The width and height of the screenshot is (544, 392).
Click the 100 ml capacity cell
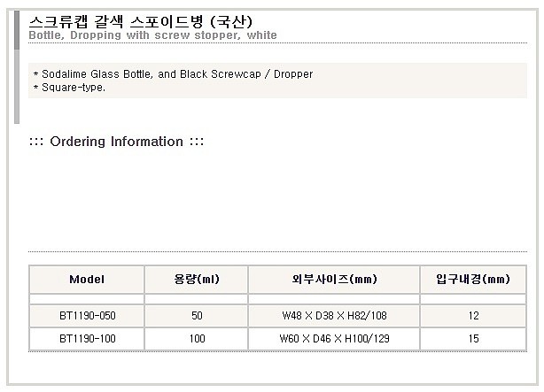tap(196, 338)
